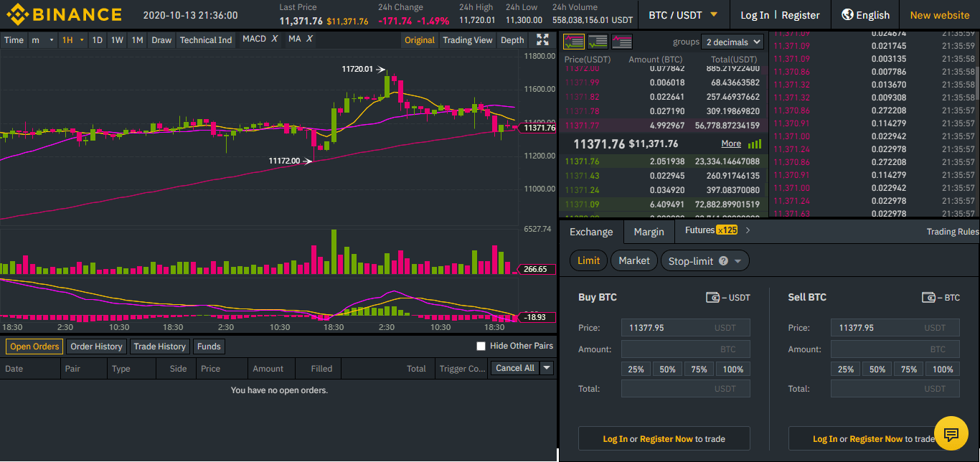
Task: Click 100% under Buy BTC
Action: 733,369
